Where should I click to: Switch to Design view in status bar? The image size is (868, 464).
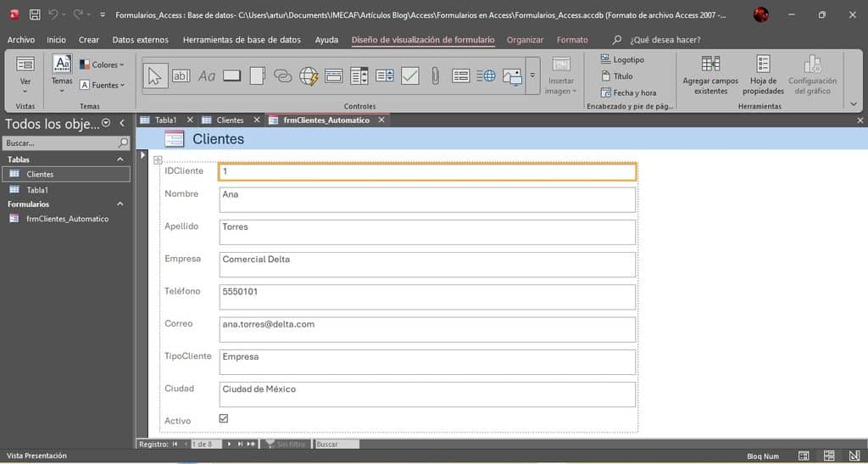854,456
